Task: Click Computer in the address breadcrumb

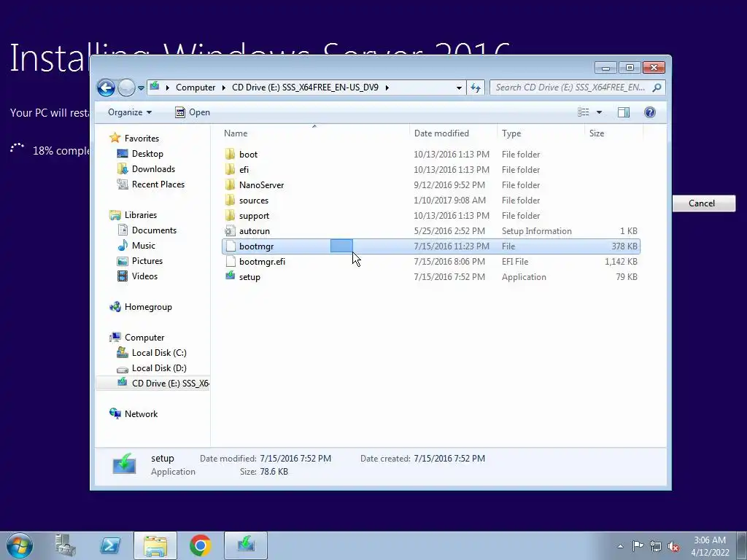Action: tap(196, 87)
